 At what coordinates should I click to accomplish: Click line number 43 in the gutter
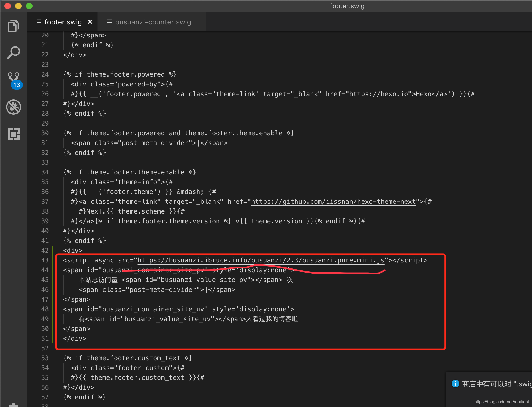[x=45, y=260]
